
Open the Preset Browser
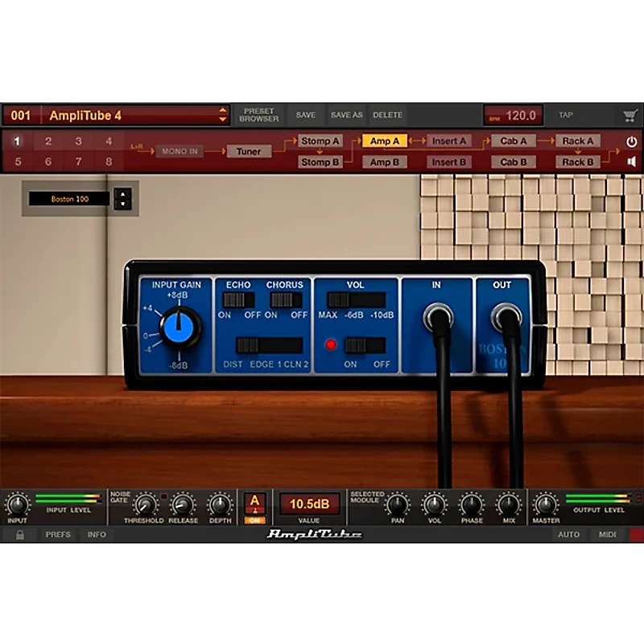click(x=258, y=115)
